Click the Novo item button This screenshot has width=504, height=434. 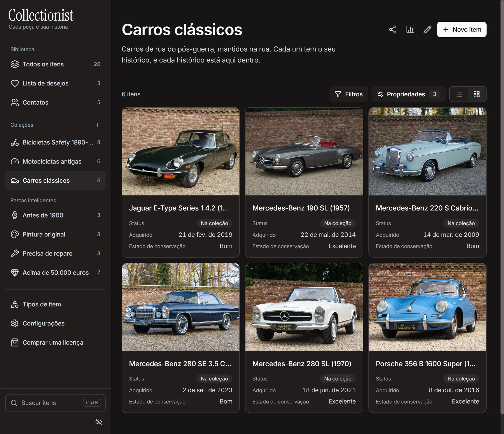click(462, 30)
